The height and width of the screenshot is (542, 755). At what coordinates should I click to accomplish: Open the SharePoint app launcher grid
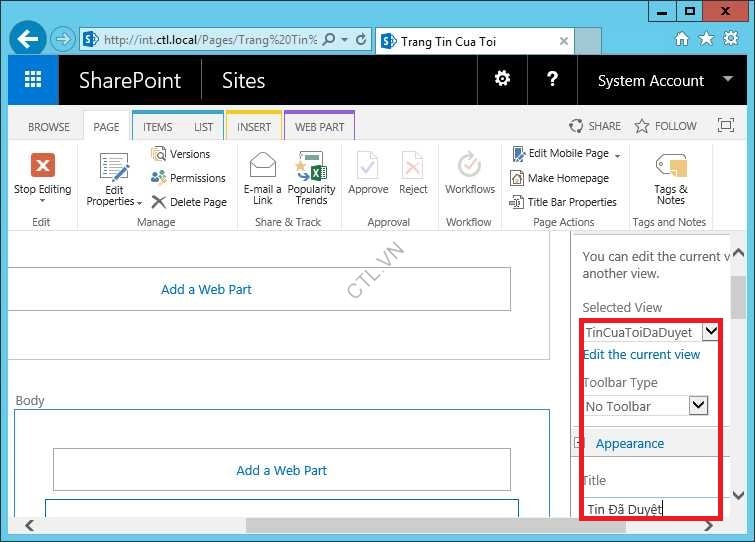(x=33, y=80)
